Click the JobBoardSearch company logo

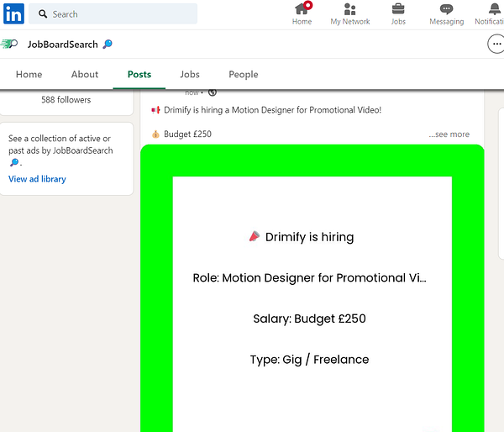coord(9,44)
